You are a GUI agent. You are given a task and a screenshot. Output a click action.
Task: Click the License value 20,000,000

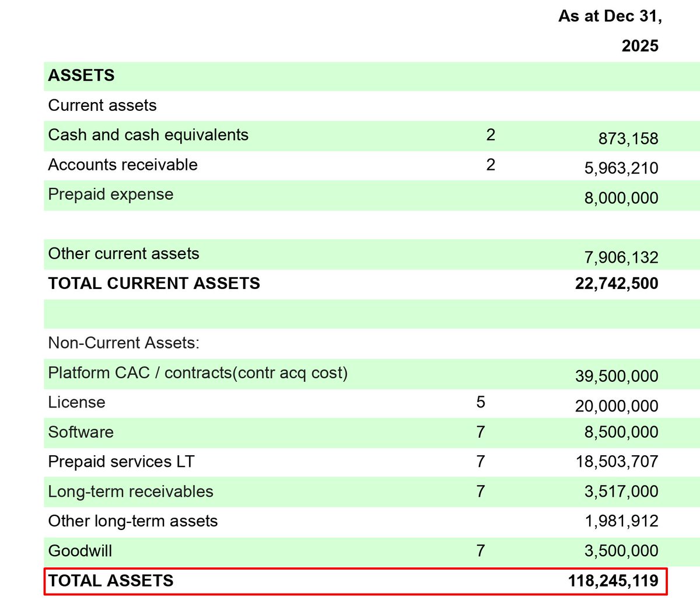(x=617, y=406)
